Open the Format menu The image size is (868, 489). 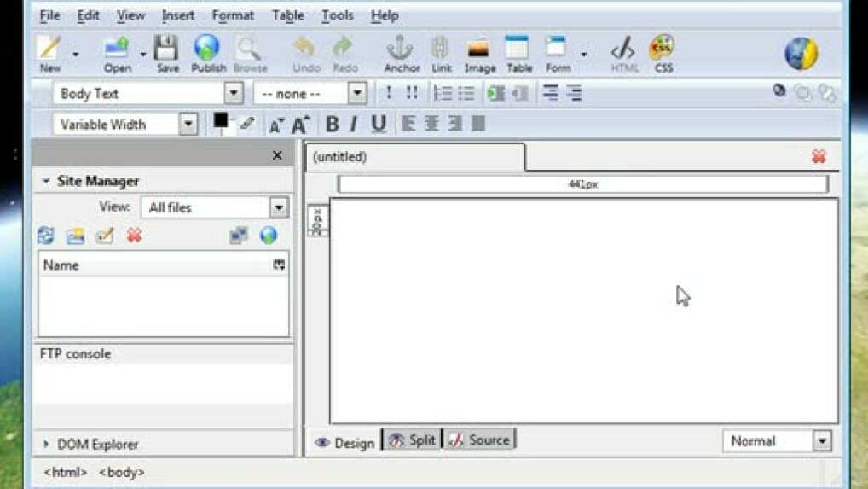coord(233,15)
